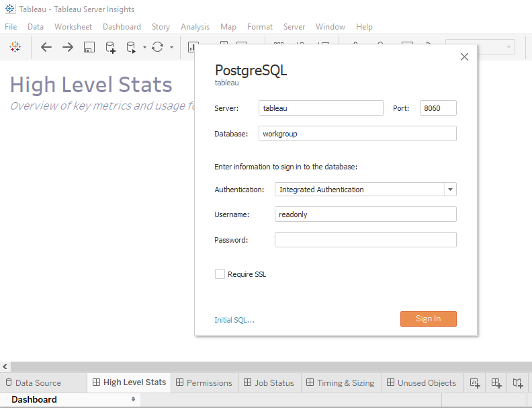
Task: Click the empty Password field
Action: [x=365, y=240]
